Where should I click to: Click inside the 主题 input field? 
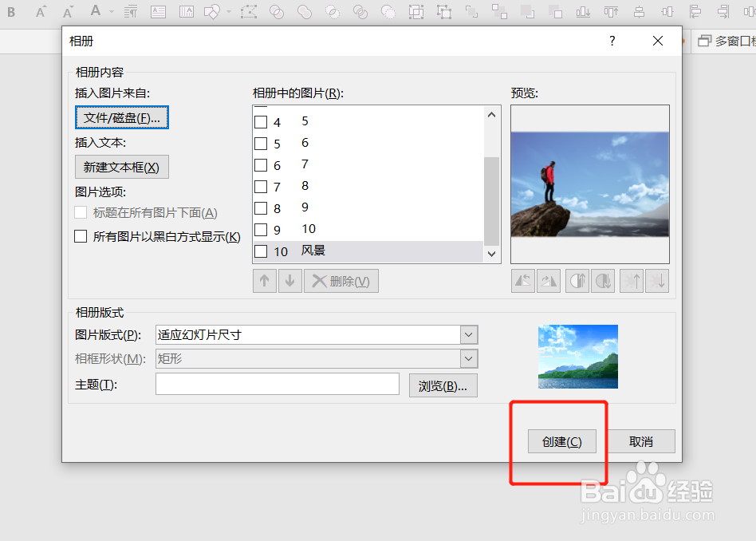(x=277, y=384)
